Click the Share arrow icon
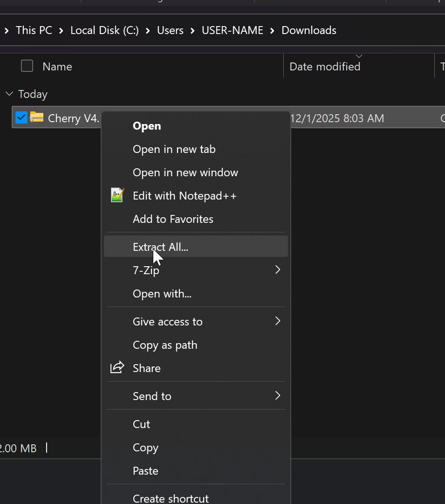Image resolution: width=445 pixels, height=504 pixels. pyautogui.click(x=117, y=368)
